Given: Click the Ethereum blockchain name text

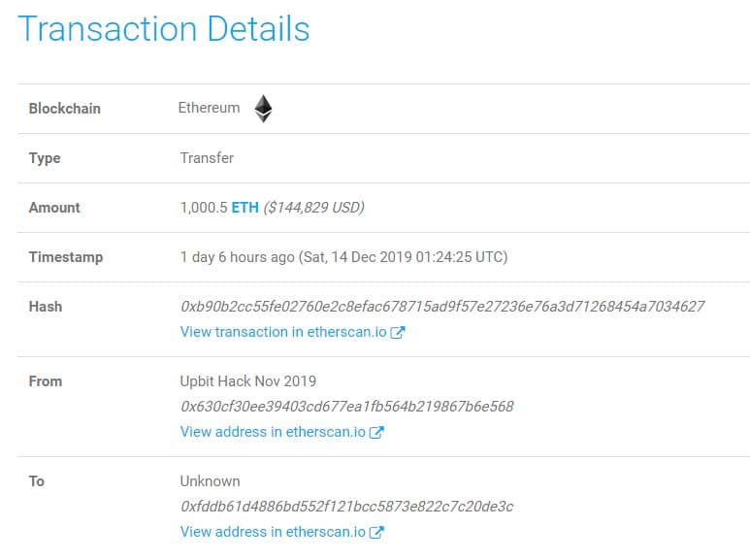Looking at the screenshot, I should point(209,108).
